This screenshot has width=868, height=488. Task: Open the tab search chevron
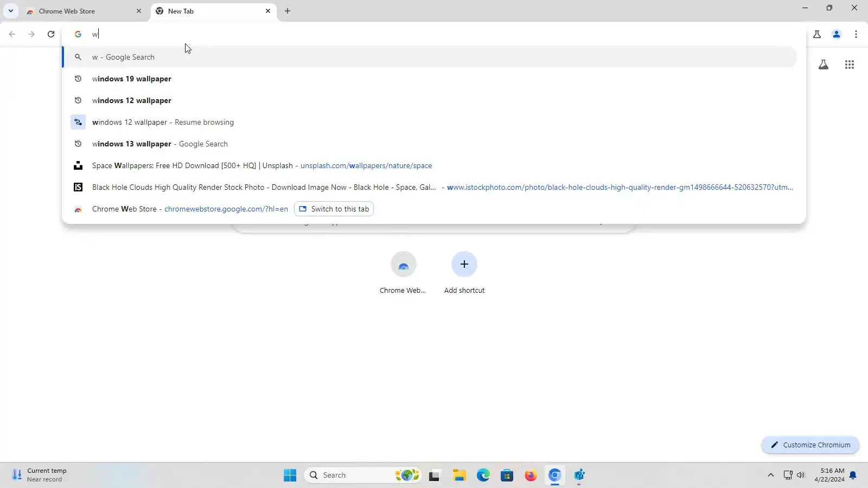click(11, 11)
